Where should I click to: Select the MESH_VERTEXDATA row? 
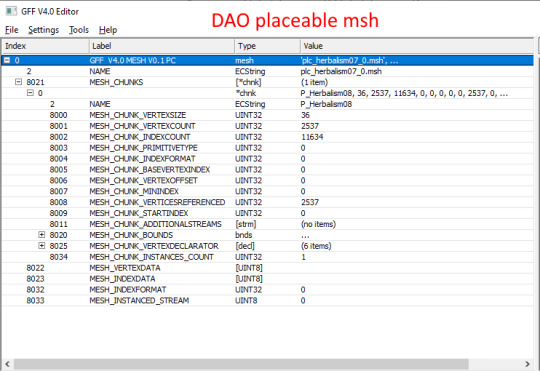268,268
